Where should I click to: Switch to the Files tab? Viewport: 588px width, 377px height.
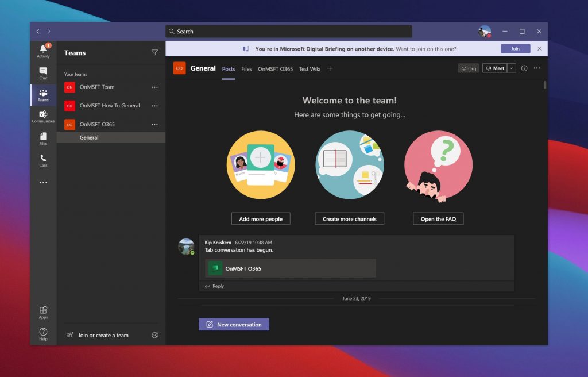tap(246, 69)
